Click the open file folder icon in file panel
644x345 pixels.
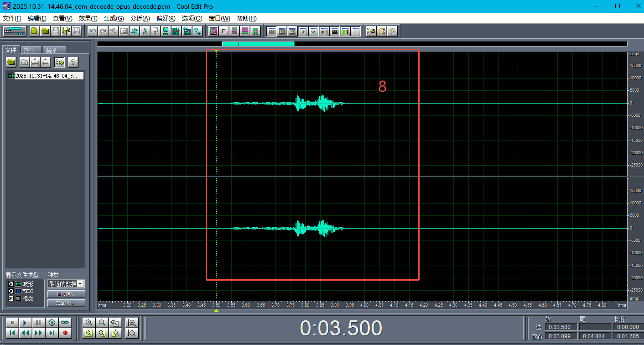[11, 62]
